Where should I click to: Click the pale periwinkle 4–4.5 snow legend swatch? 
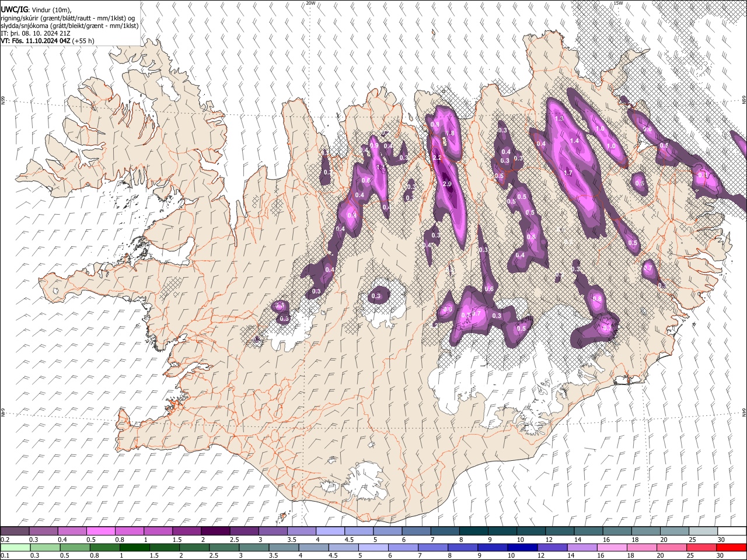[x=329, y=531]
